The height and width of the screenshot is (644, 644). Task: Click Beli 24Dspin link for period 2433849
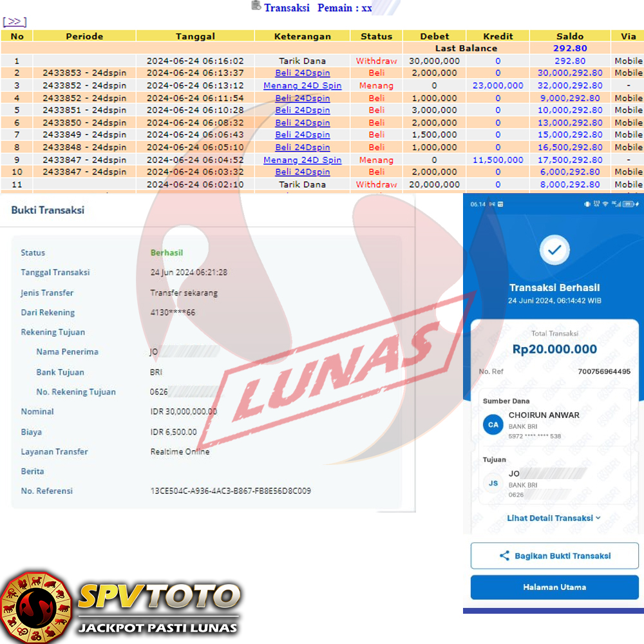302,135
